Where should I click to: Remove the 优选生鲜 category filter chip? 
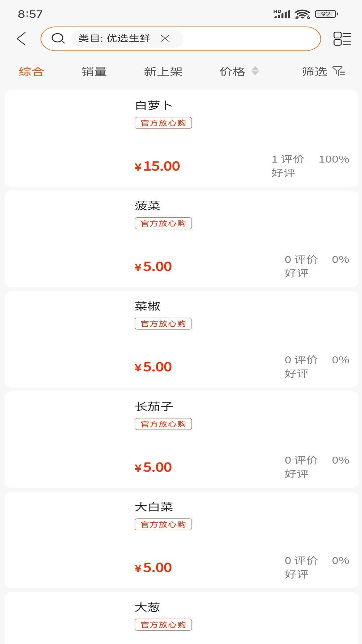165,39
